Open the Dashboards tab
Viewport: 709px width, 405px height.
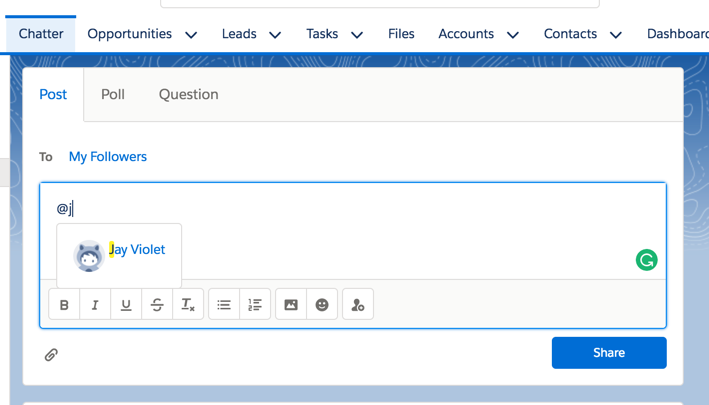coord(678,34)
